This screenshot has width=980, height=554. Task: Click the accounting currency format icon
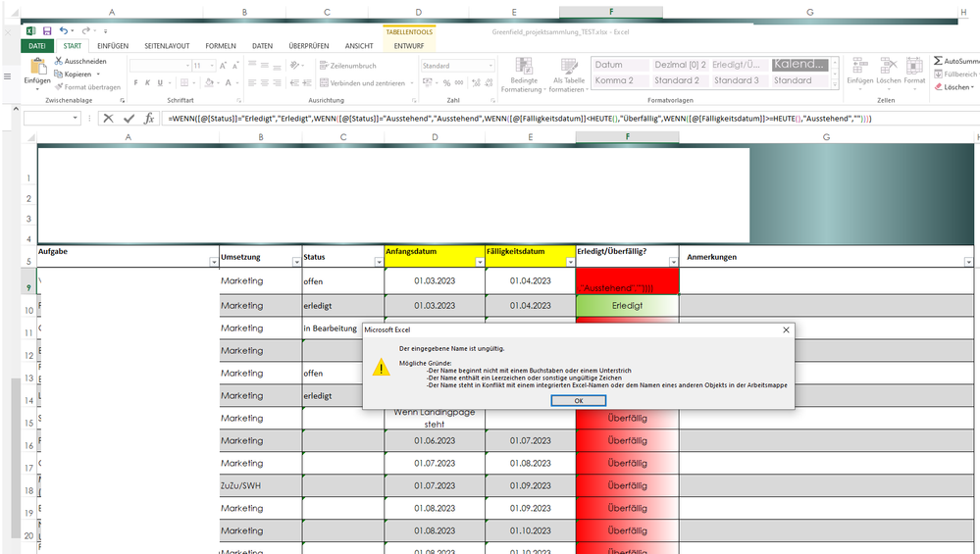tap(428, 82)
